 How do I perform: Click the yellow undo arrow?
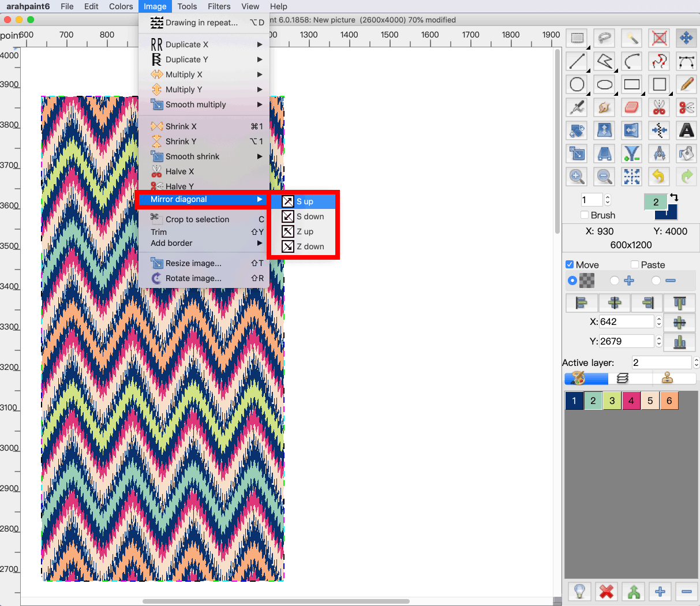click(x=659, y=177)
